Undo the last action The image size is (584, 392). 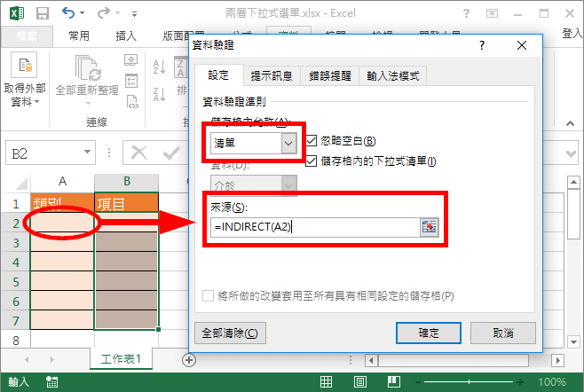pyautogui.click(x=68, y=13)
